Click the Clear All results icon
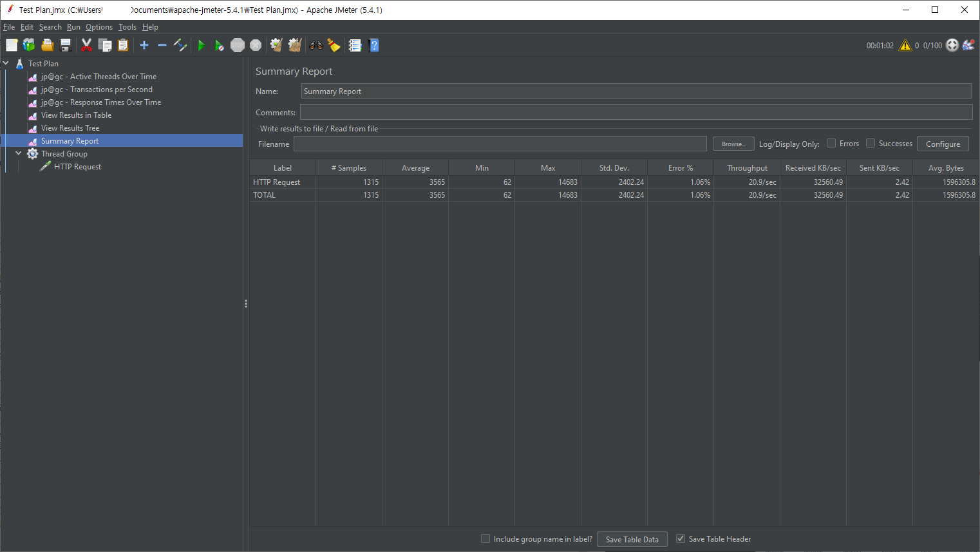The image size is (980, 552). (295, 45)
